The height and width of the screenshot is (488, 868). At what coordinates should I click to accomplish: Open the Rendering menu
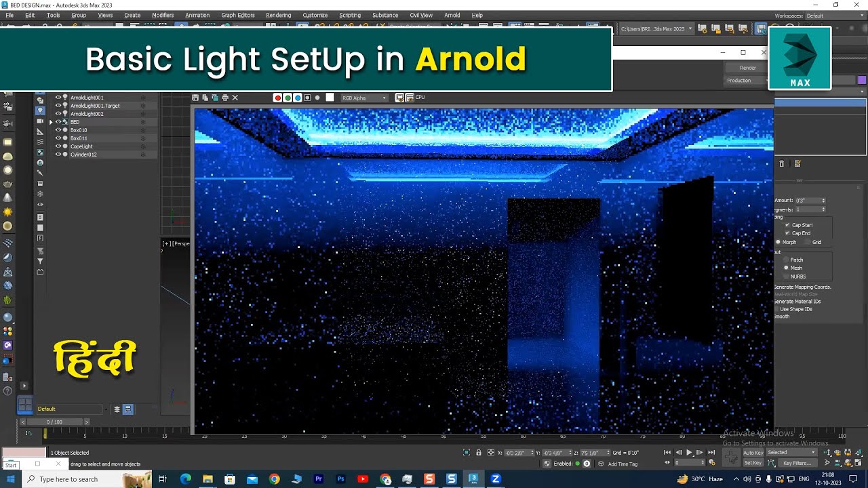(278, 15)
